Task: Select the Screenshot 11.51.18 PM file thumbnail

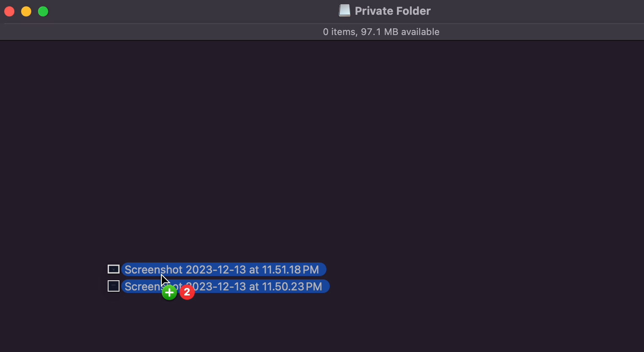Action: 114,269
